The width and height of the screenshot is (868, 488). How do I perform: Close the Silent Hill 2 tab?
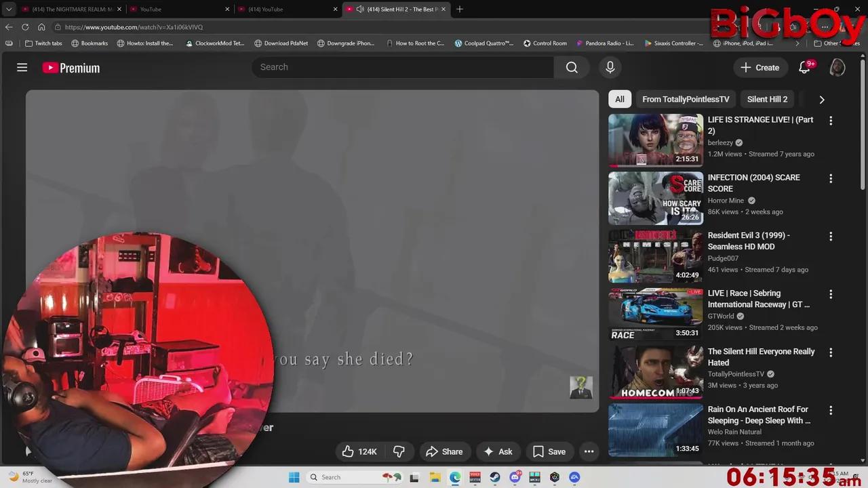pos(443,9)
